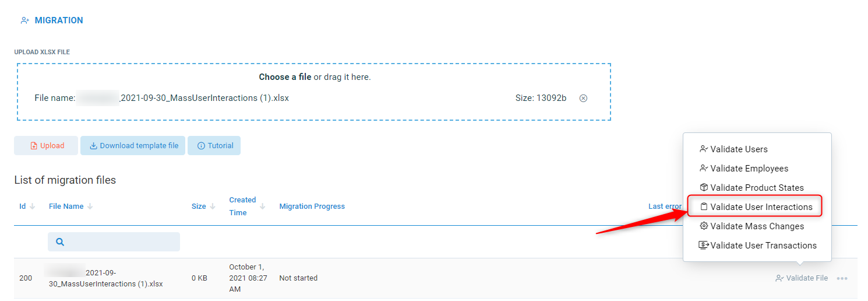868x301 pixels.
Task: Click the Choose a file link
Action: pyautogui.click(x=285, y=77)
